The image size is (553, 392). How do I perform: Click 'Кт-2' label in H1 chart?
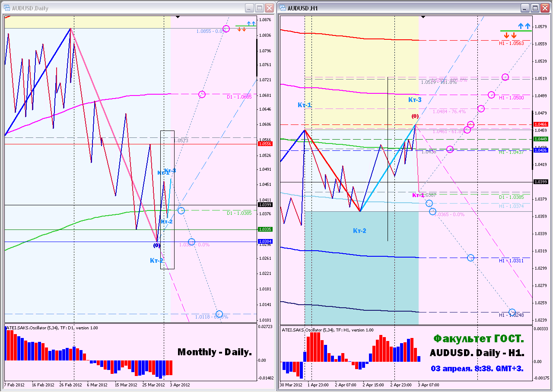359,231
